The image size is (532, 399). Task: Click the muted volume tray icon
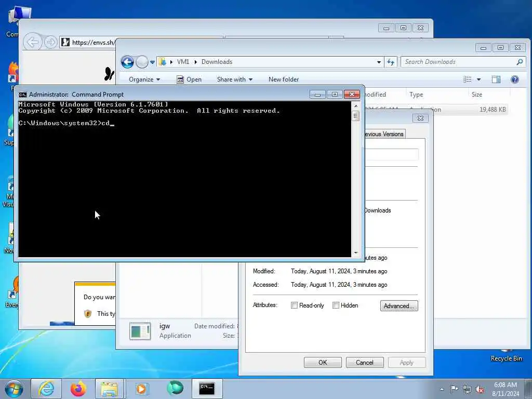click(x=480, y=389)
